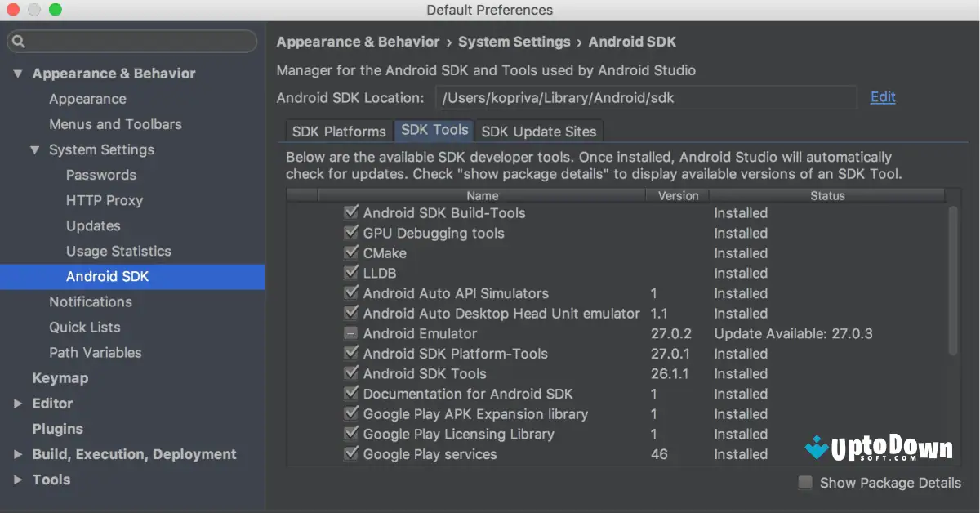Sort packages by the Version column header

(x=678, y=195)
